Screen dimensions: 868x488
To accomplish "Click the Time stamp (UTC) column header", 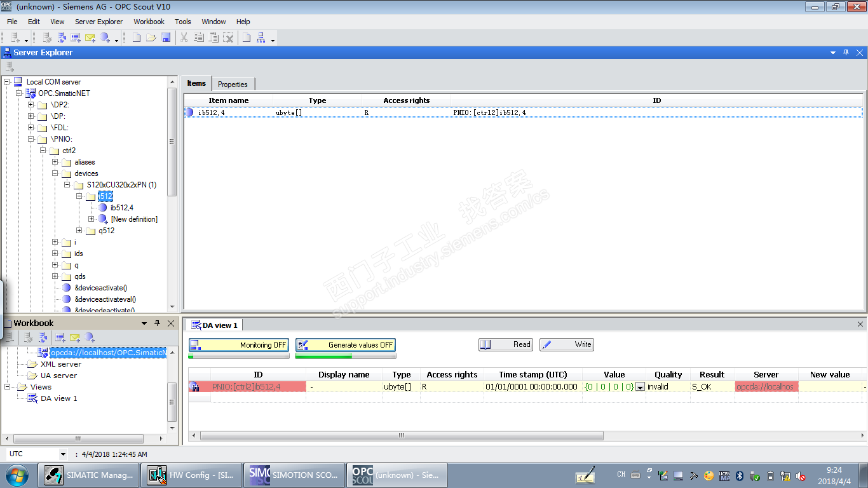I will point(533,374).
